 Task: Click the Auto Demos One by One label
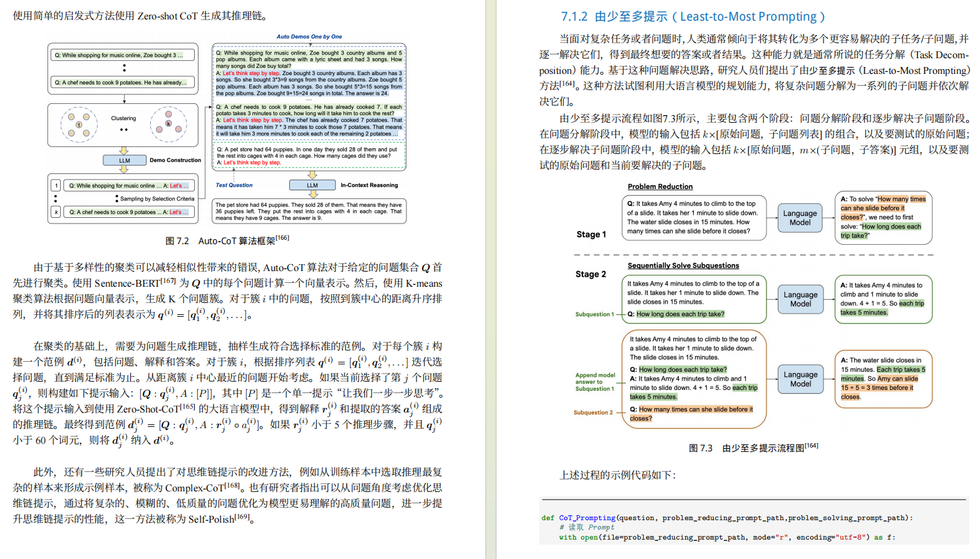tap(311, 36)
